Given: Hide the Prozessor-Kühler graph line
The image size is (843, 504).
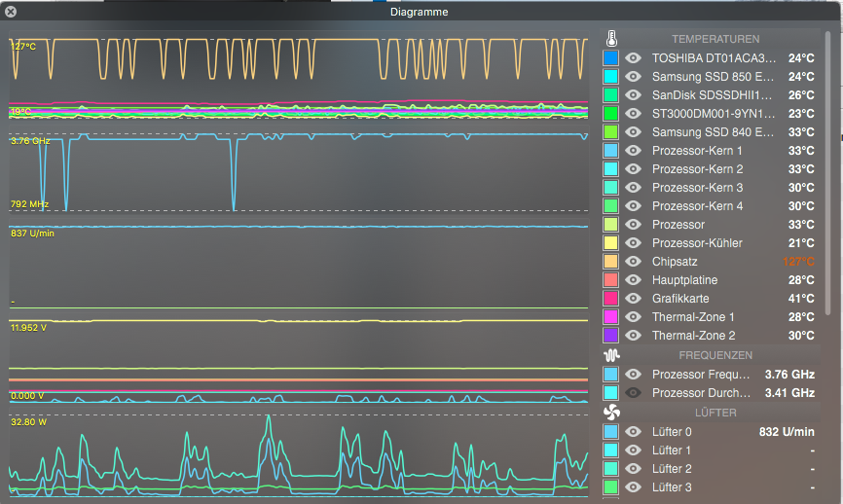Looking at the screenshot, I should [634, 243].
